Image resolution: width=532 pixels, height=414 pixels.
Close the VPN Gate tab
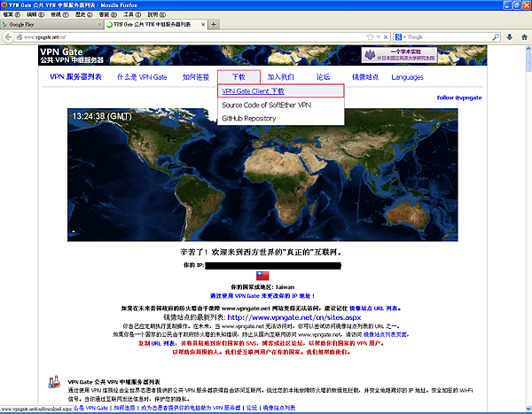[x=203, y=25]
